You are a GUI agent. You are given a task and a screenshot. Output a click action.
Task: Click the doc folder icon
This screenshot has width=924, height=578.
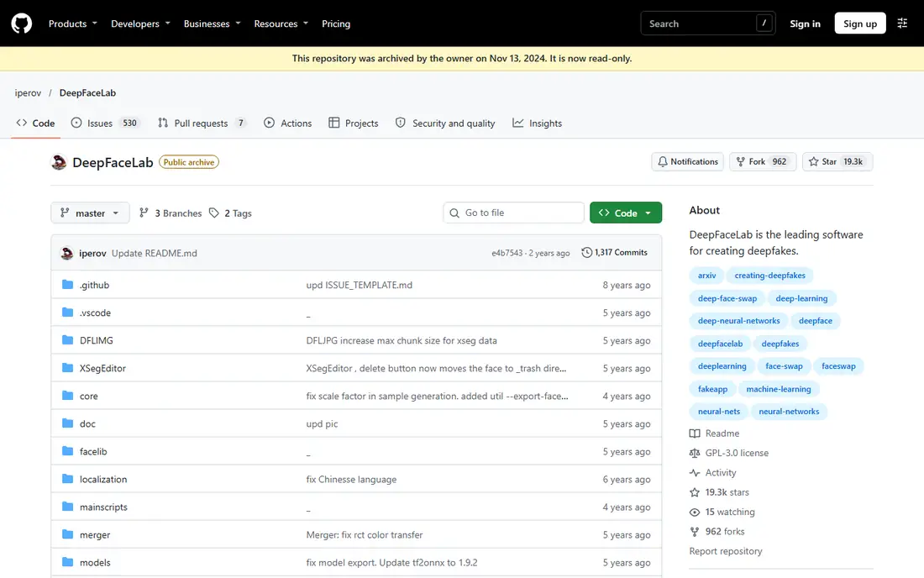click(x=68, y=423)
